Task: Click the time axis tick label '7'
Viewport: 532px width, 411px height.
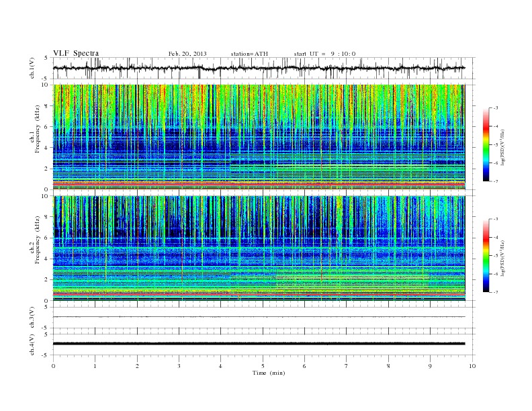Action: [x=347, y=366]
